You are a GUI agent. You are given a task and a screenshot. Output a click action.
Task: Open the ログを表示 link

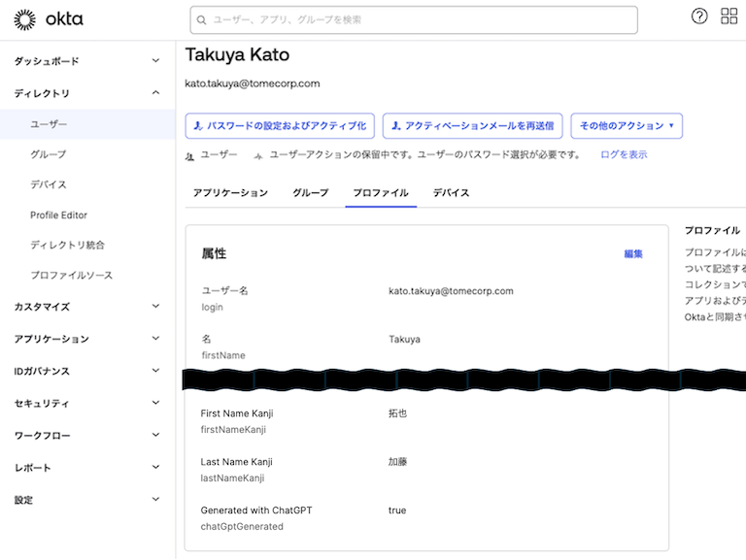(624, 154)
